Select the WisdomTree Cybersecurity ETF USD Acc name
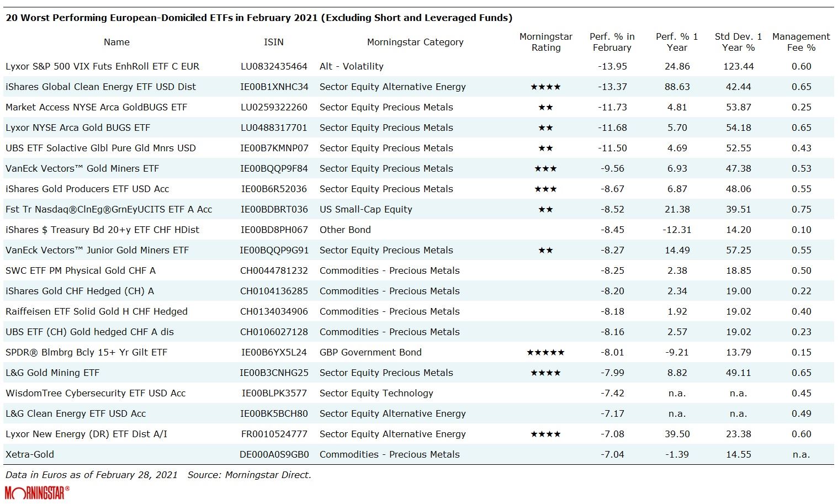The width and height of the screenshot is (838, 504). (x=96, y=393)
